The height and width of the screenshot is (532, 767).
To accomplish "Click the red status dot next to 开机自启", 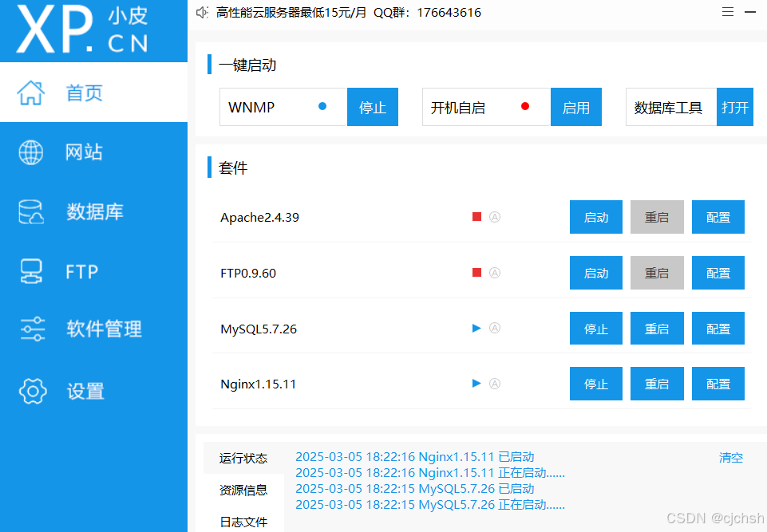I will coord(525,106).
